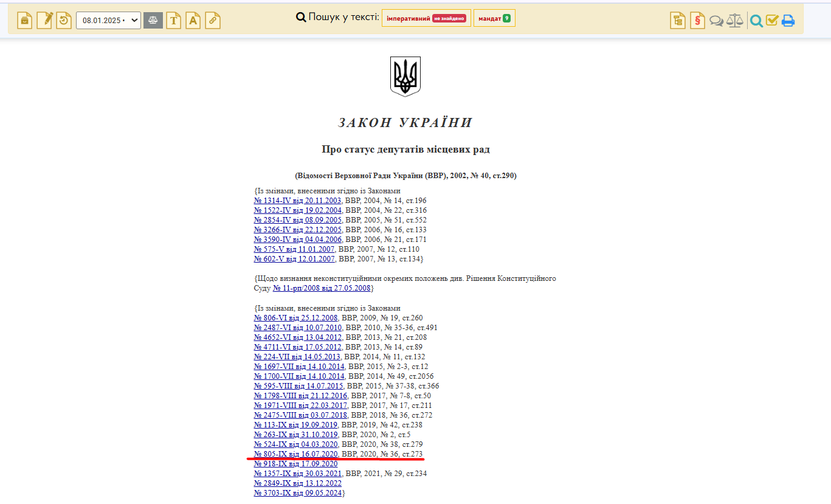The width and height of the screenshot is (831, 504).
Task: Open law № 224-VII від 14.05.2013
Action: (x=297, y=357)
